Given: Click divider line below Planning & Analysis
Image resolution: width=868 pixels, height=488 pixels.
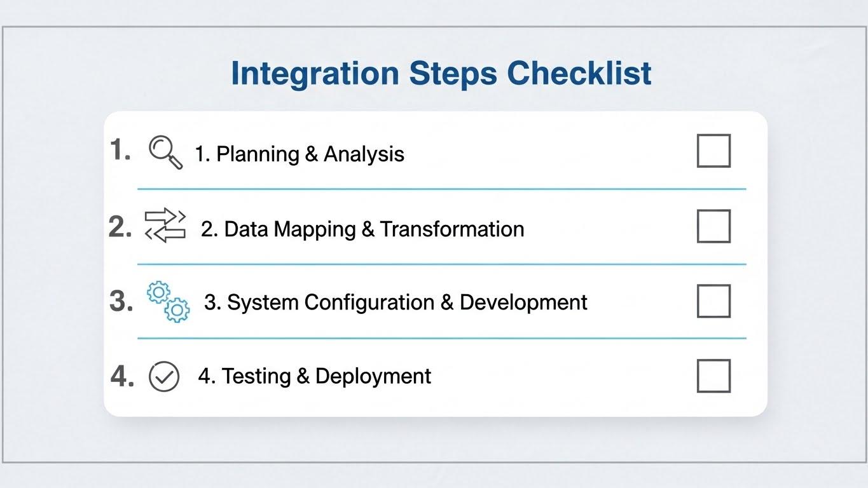Looking at the screenshot, I should point(441,189).
